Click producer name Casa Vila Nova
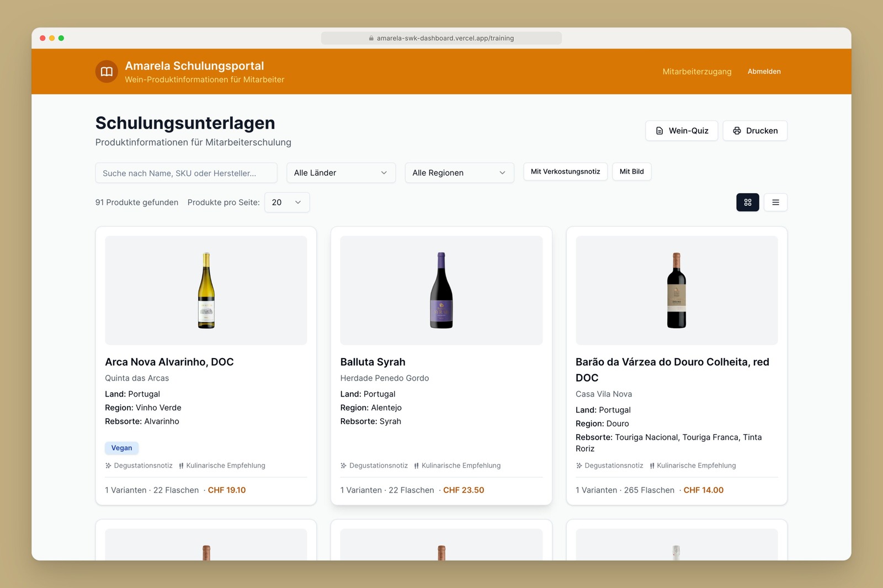883x588 pixels. (x=604, y=394)
